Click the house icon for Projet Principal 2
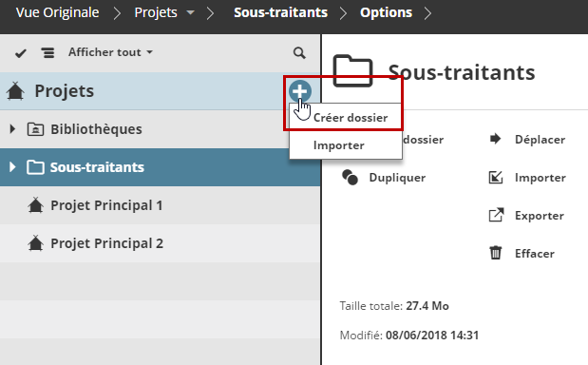 (36, 242)
